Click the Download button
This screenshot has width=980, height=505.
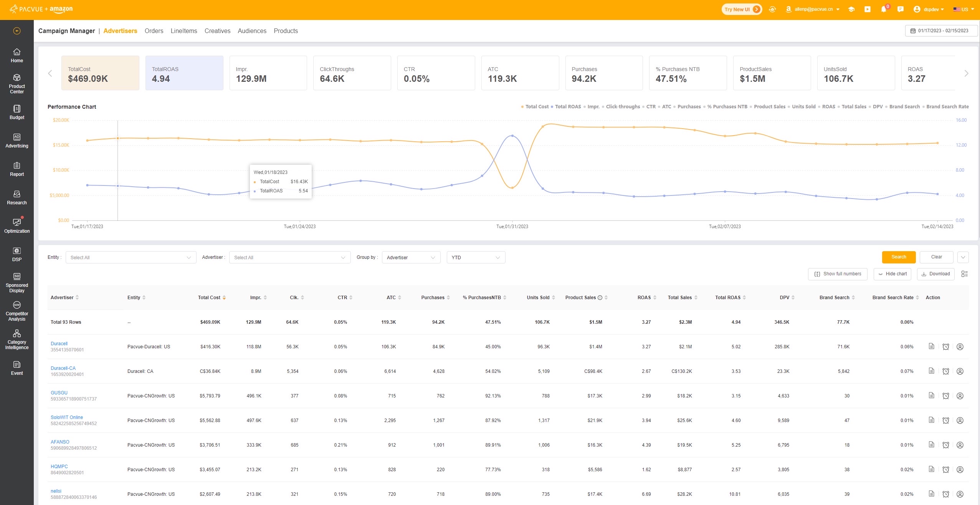click(x=935, y=274)
